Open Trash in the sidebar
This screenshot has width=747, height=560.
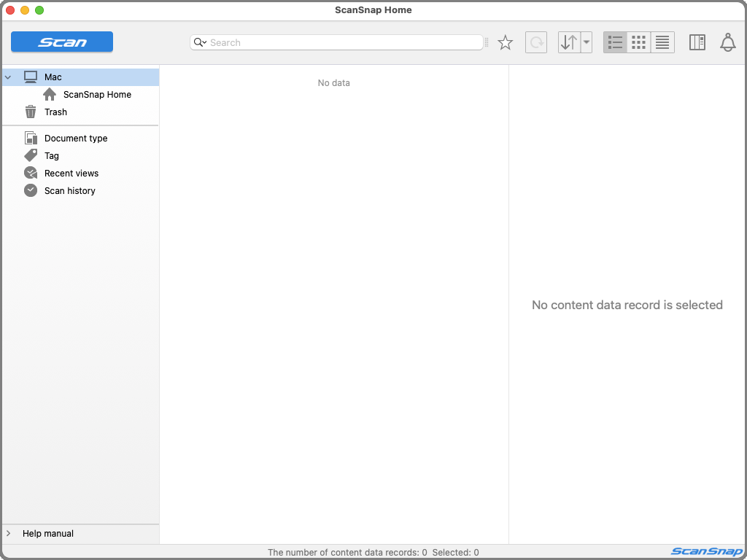click(55, 112)
